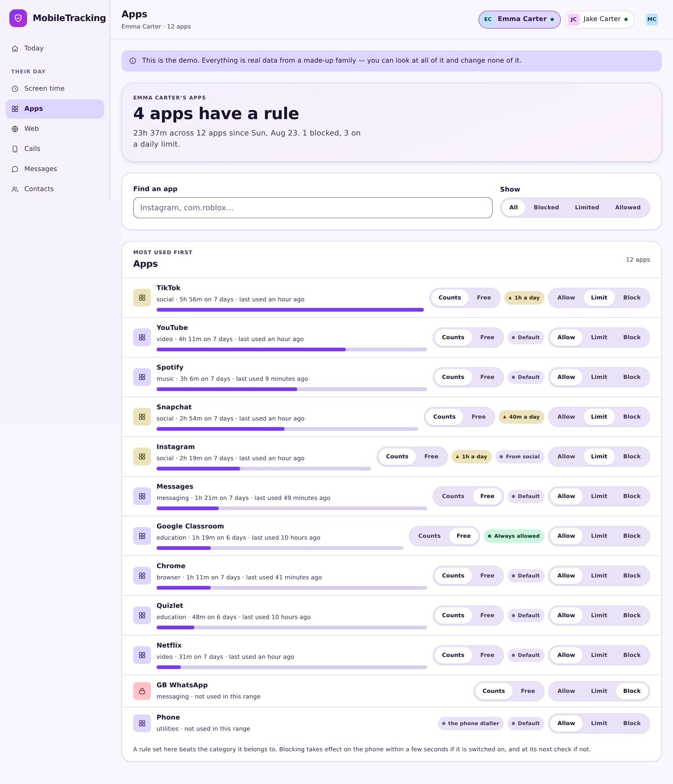Click the Calls phone icon
The image size is (673, 784).
coord(15,149)
